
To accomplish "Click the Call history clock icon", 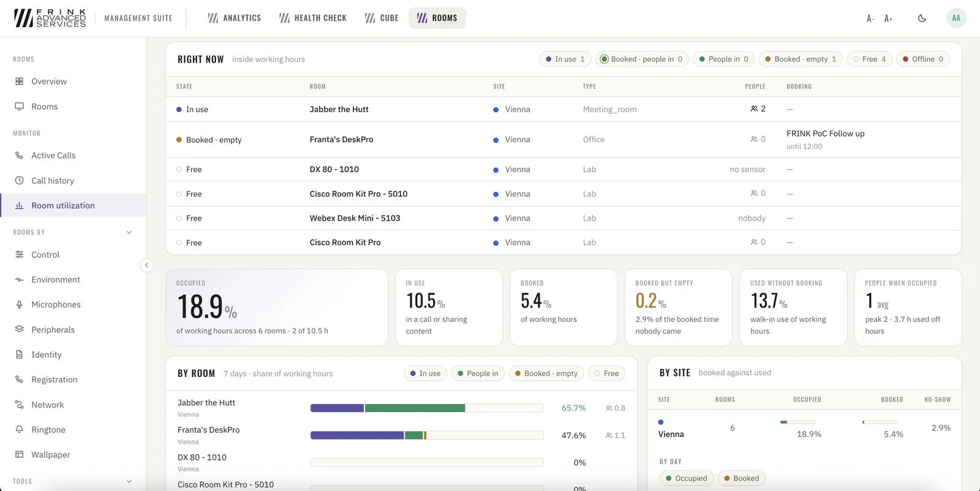I will click(x=19, y=181).
